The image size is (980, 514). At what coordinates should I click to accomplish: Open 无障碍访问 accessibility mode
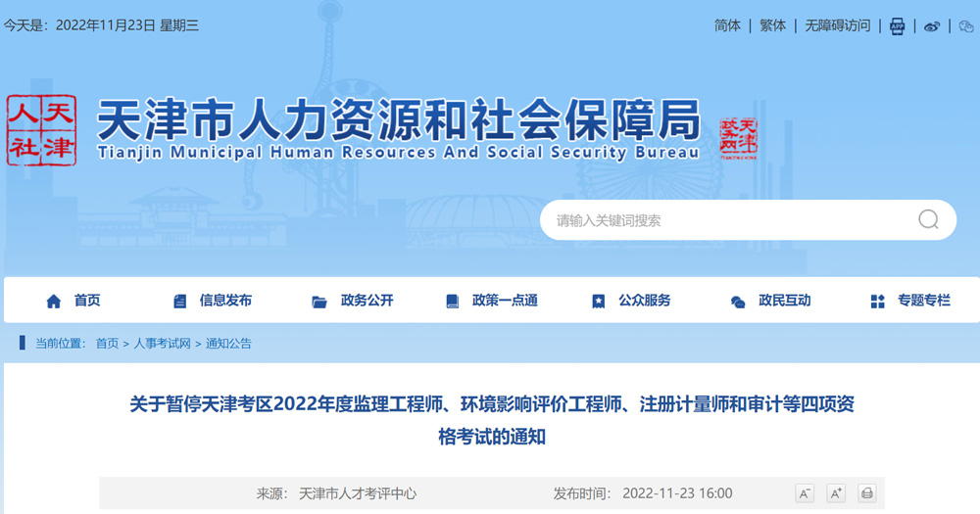(x=838, y=25)
